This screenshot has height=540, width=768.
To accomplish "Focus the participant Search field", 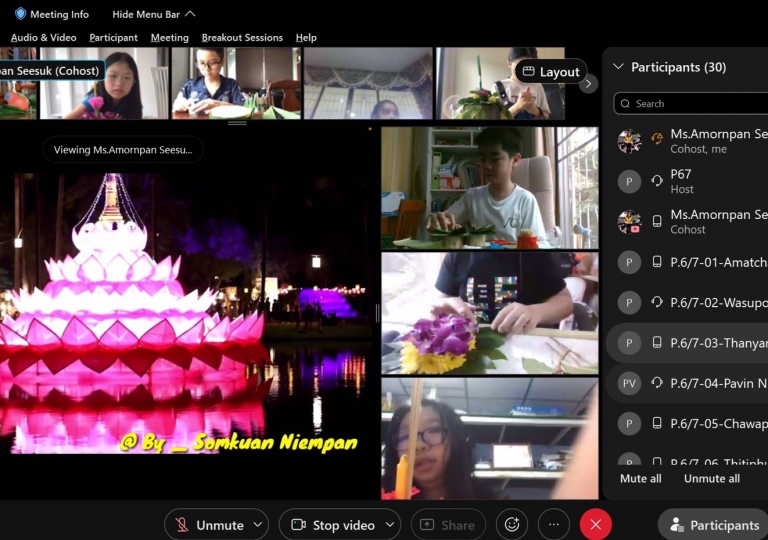I will coord(691,103).
